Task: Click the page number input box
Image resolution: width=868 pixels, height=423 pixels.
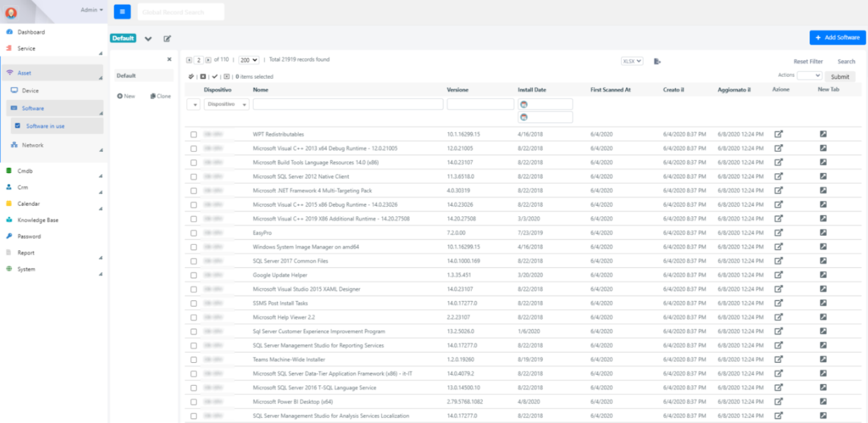Action: pos(198,60)
